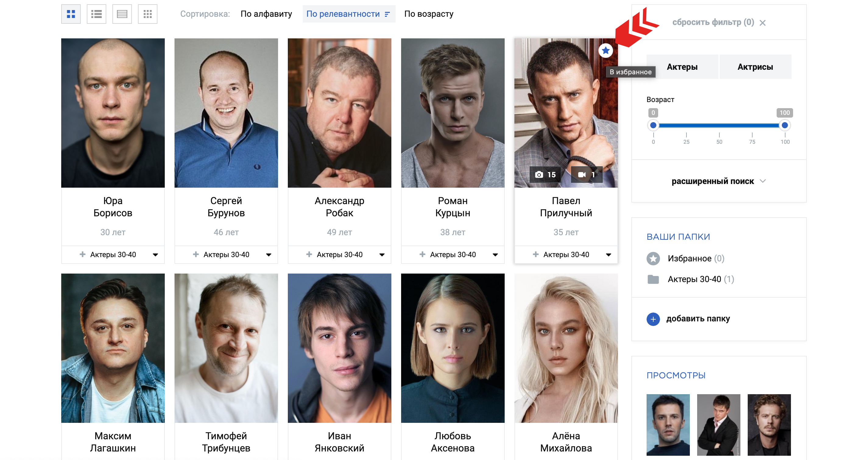Expand расширенный поиск section
The image size is (868, 460).
(718, 181)
